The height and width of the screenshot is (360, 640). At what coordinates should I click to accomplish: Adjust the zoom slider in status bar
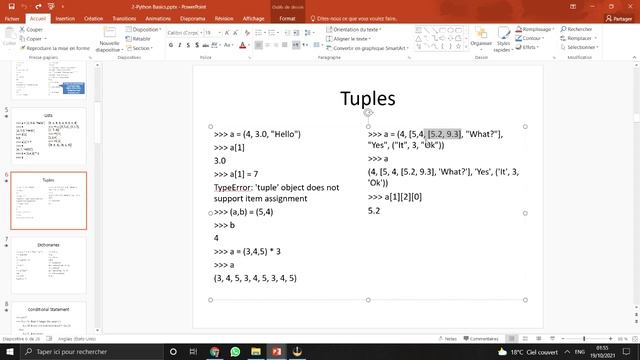[584, 339]
